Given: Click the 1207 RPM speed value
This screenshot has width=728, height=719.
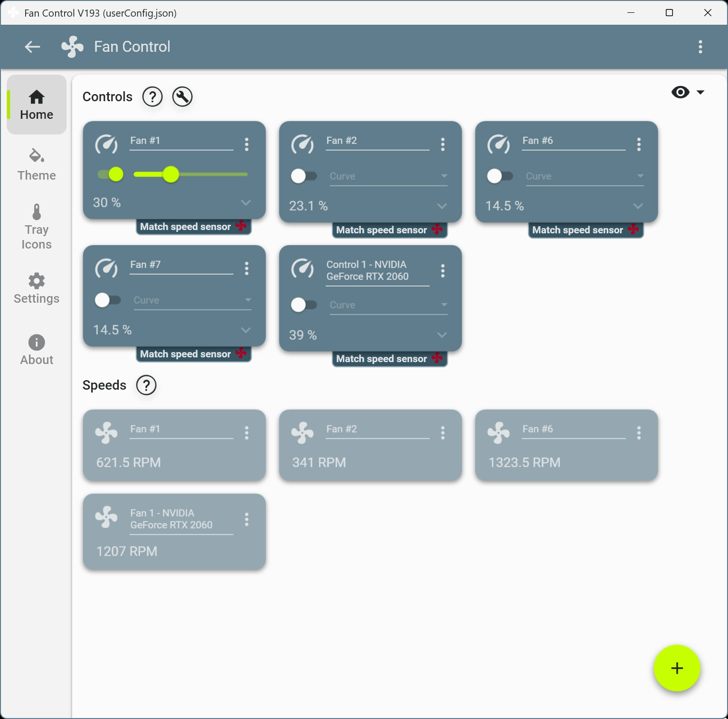Looking at the screenshot, I should click(x=127, y=551).
